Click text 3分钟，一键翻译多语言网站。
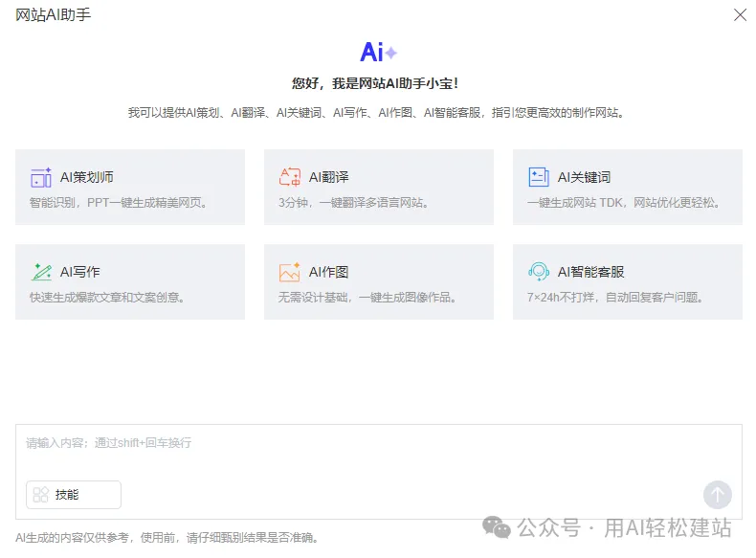The image size is (756, 558). (x=354, y=203)
